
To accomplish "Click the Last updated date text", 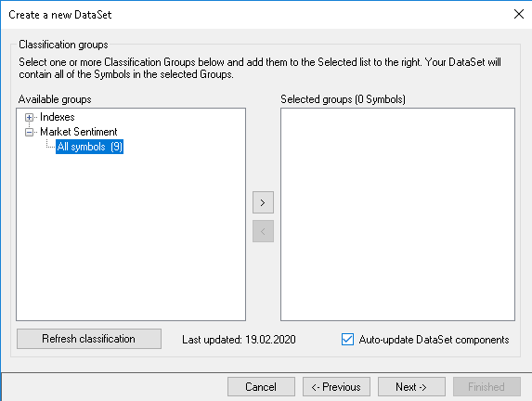I will click(239, 340).
